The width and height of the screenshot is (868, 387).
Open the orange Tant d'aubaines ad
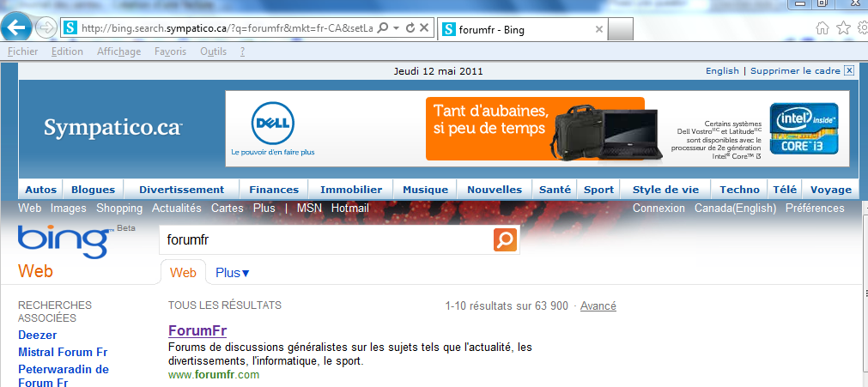(x=535, y=129)
